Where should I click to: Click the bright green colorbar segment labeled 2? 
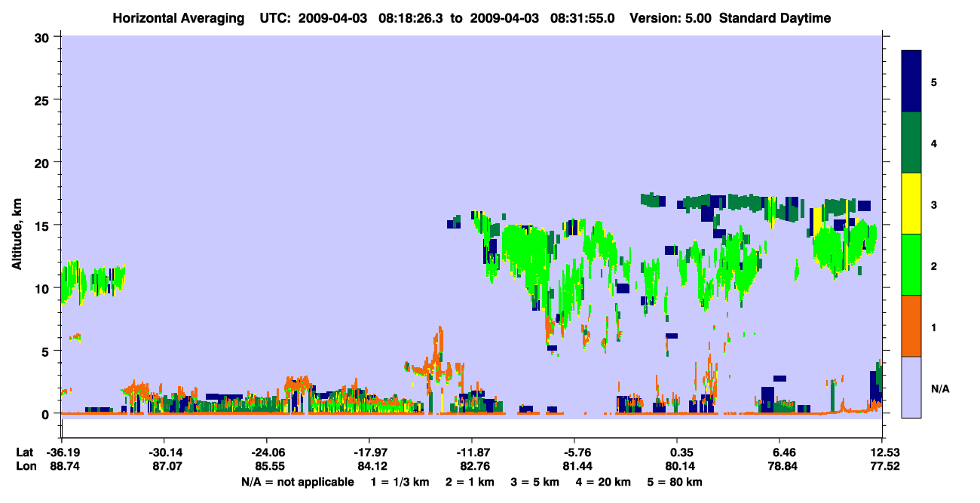[911, 265]
